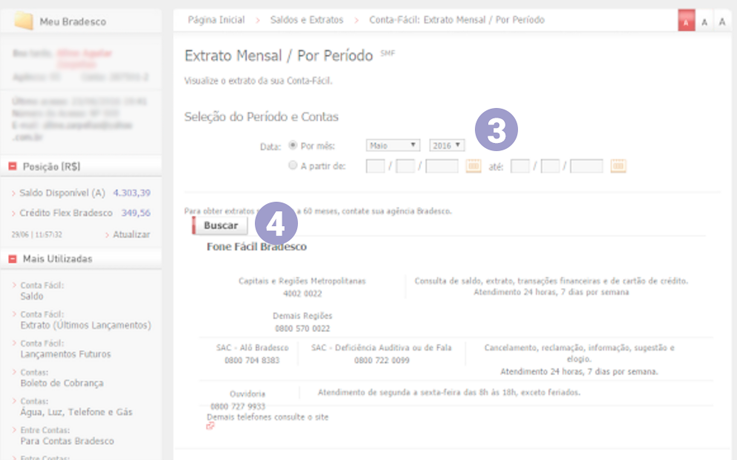The height and width of the screenshot is (460, 737).
Task: Open Boleto de Cobrança shortcut
Action: pyautogui.click(x=62, y=383)
